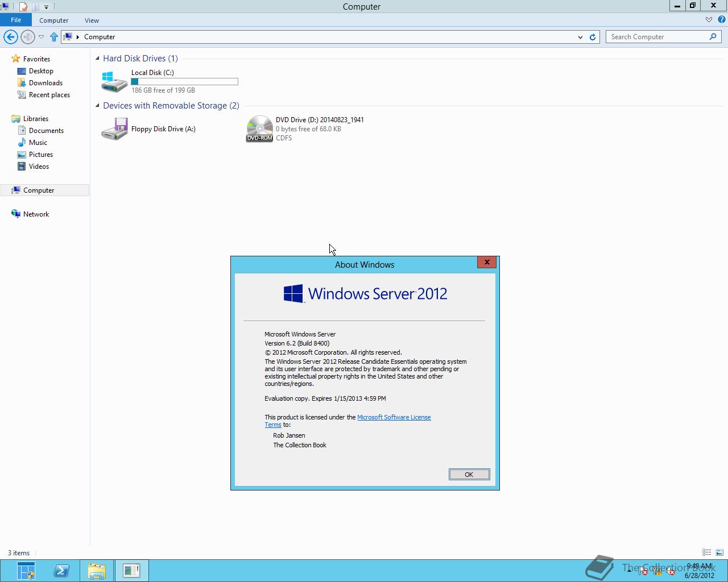728x582 pixels.
Task: Select Favorites in the navigation pane
Action: pyautogui.click(x=36, y=59)
